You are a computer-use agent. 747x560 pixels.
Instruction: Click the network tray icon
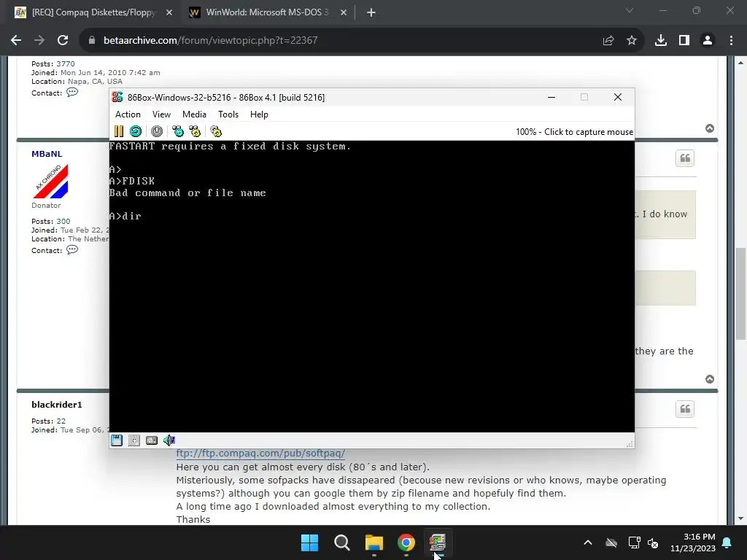(634, 542)
